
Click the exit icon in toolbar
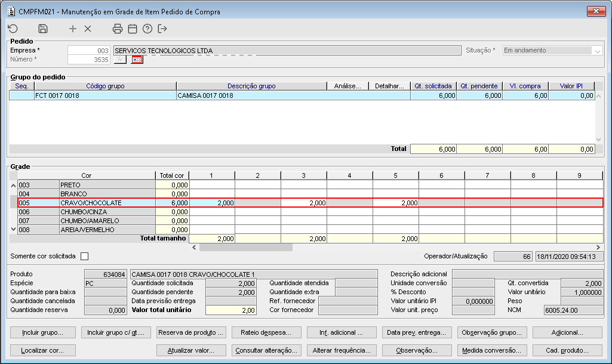pos(162,29)
